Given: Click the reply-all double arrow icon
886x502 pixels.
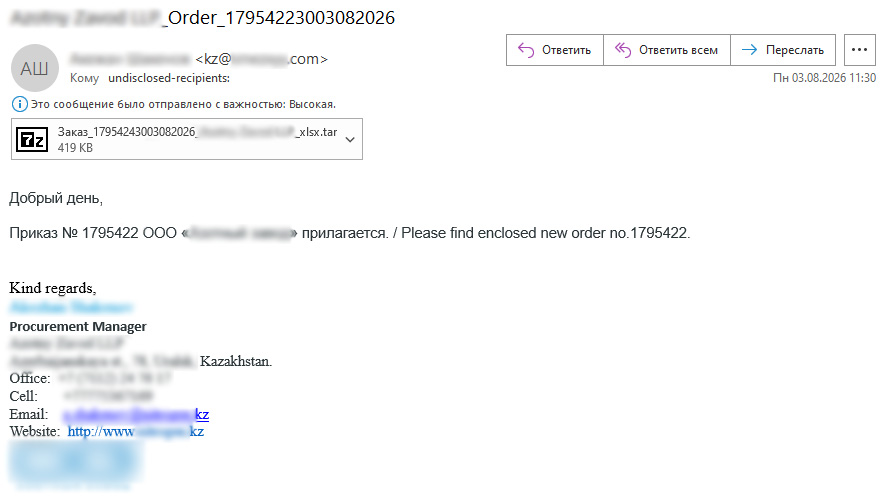Looking at the screenshot, I should tap(623, 50).
